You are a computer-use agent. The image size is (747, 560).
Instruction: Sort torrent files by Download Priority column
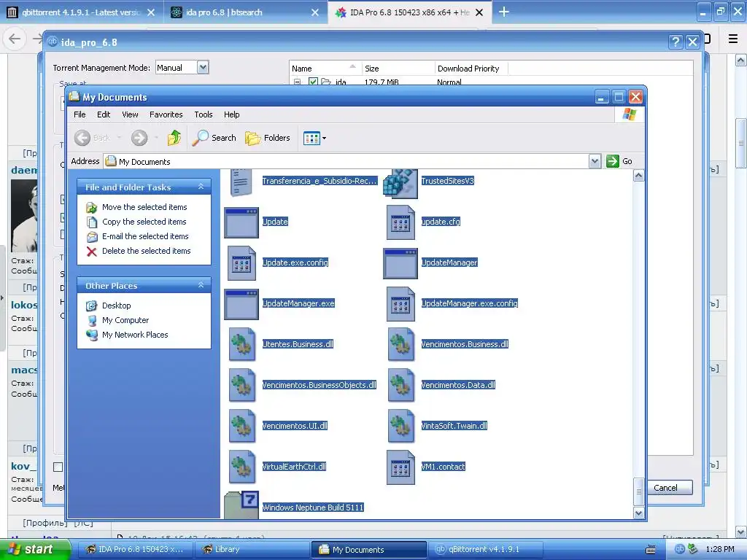click(471, 68)
